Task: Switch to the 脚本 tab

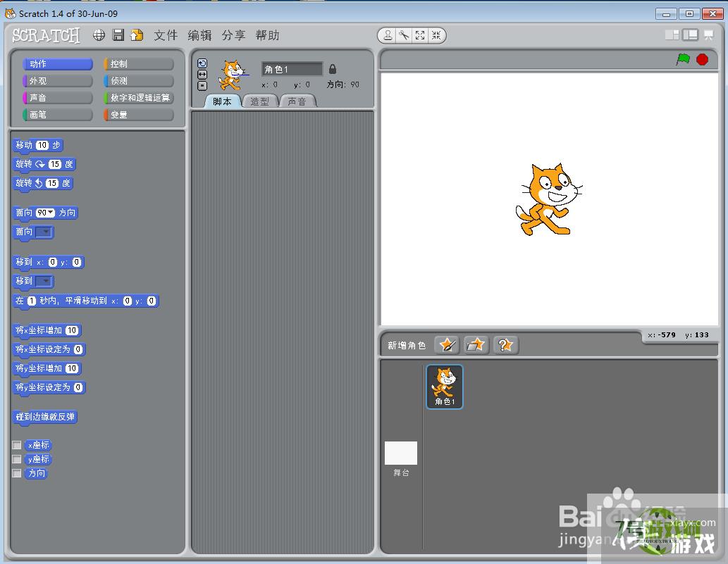Action: (223, 101)
